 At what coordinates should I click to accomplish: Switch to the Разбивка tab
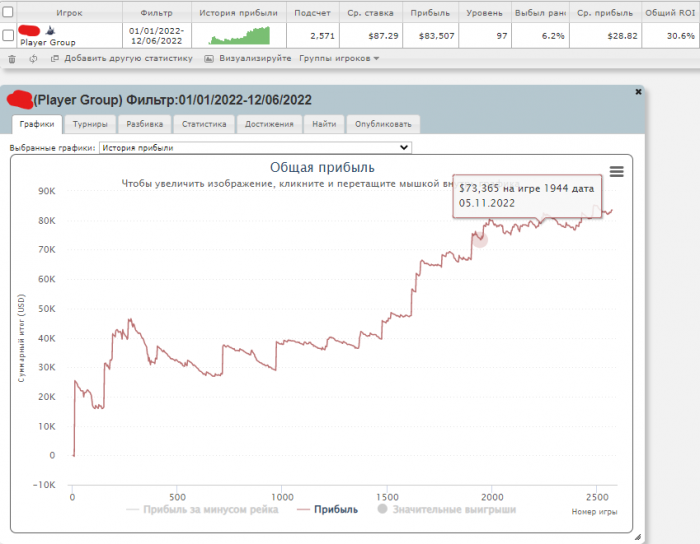144,124
